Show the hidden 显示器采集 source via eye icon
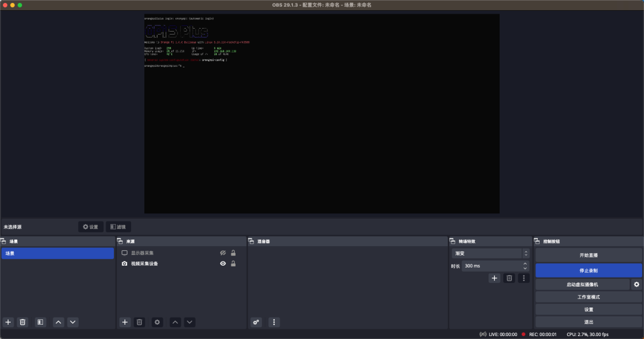644x339 pixels. (223, 253)
